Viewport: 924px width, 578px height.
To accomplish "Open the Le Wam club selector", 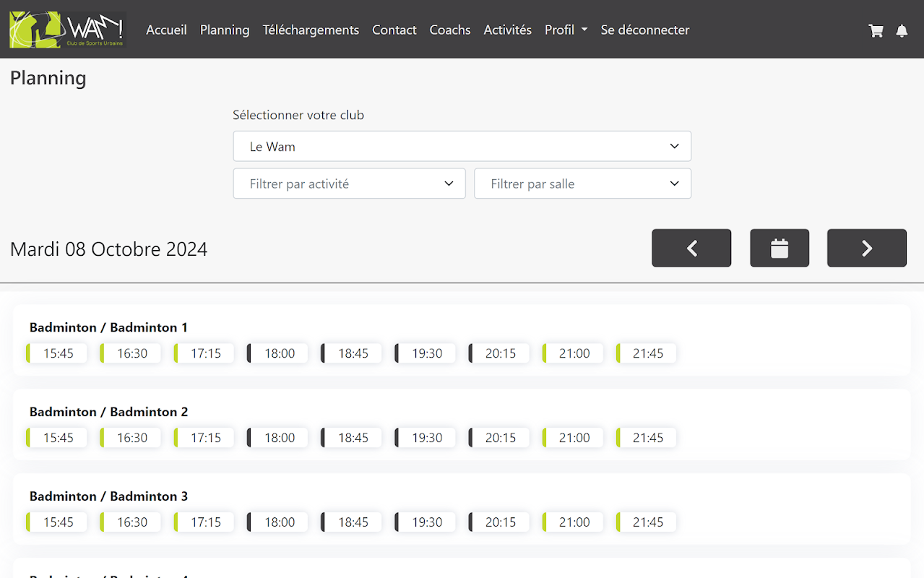I will (x=462, y=146).
